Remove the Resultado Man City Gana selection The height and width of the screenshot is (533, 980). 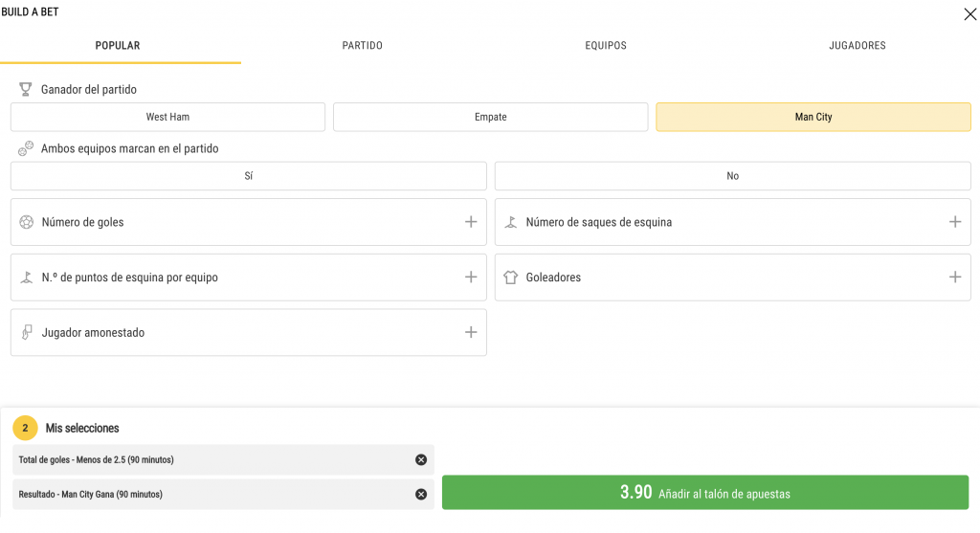point(421,495)
